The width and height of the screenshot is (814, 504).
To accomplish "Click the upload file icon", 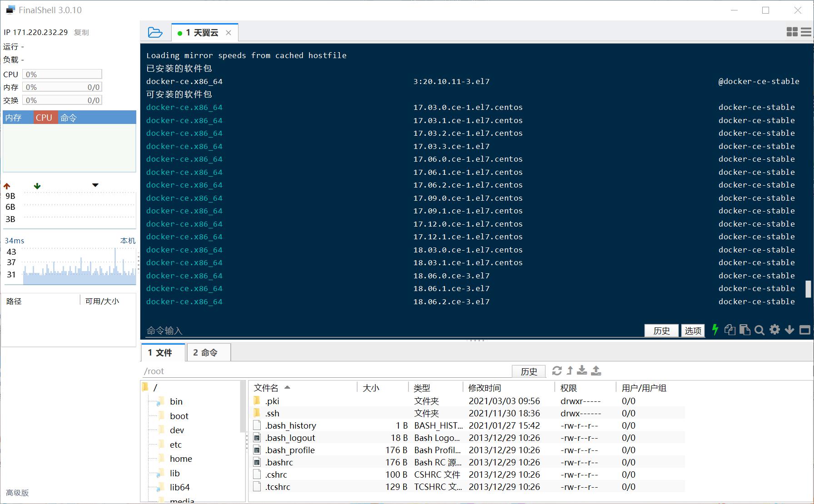I will click(x=596, y=371).
